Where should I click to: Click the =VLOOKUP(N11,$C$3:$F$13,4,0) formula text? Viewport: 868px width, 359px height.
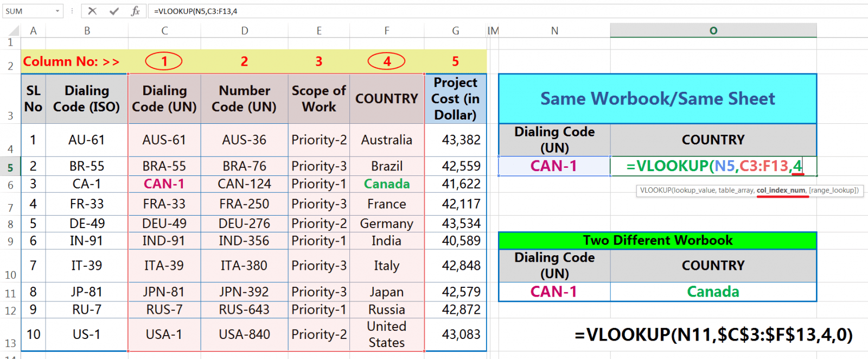coord(713,335)
